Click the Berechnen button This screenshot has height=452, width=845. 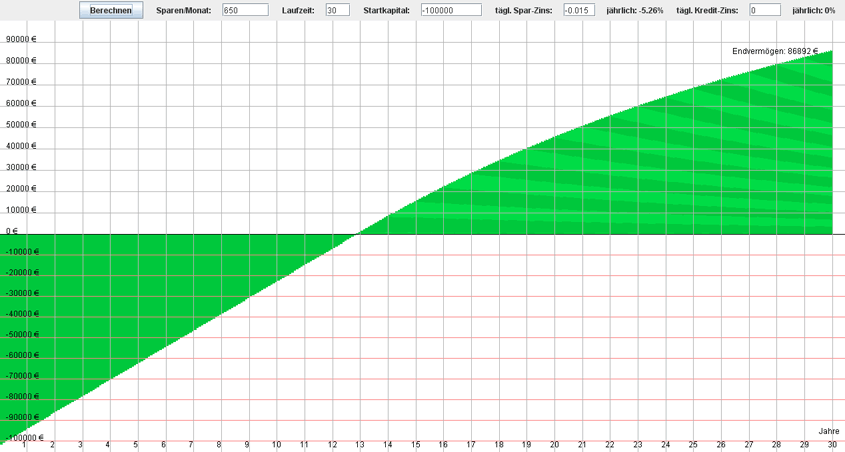click(x=110, y=10)
